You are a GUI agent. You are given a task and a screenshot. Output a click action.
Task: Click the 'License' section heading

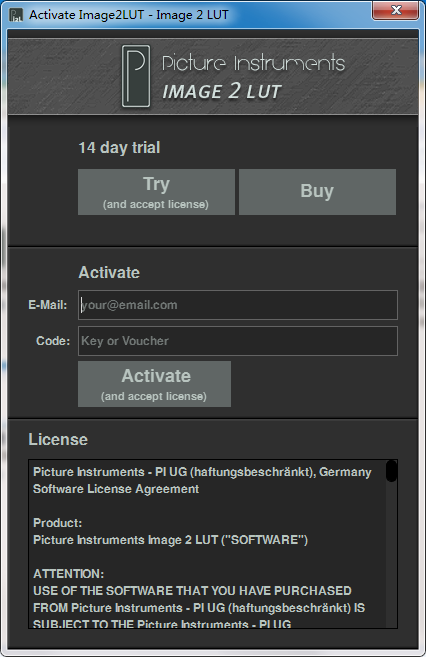pyautogui.click(x=58, y=440)
